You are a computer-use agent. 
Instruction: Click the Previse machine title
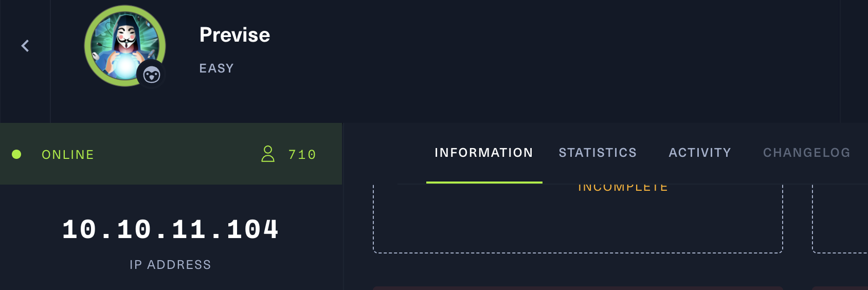click(234, 35)
